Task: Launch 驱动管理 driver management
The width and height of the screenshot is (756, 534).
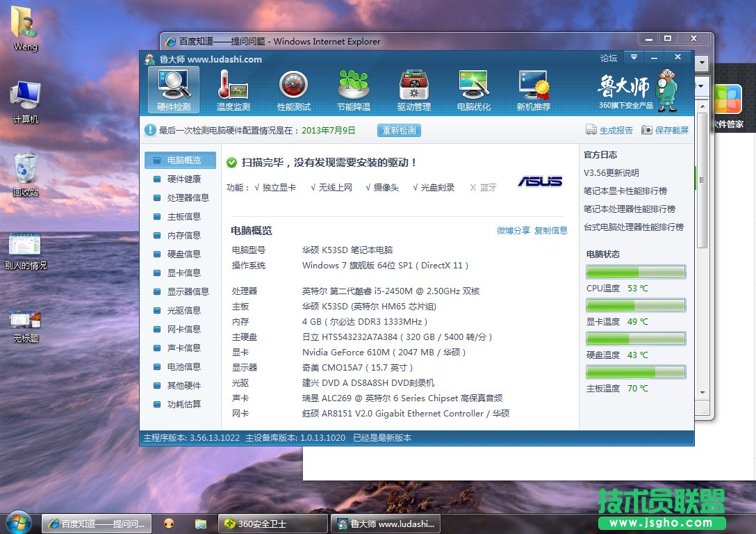Action: point(414,89)
